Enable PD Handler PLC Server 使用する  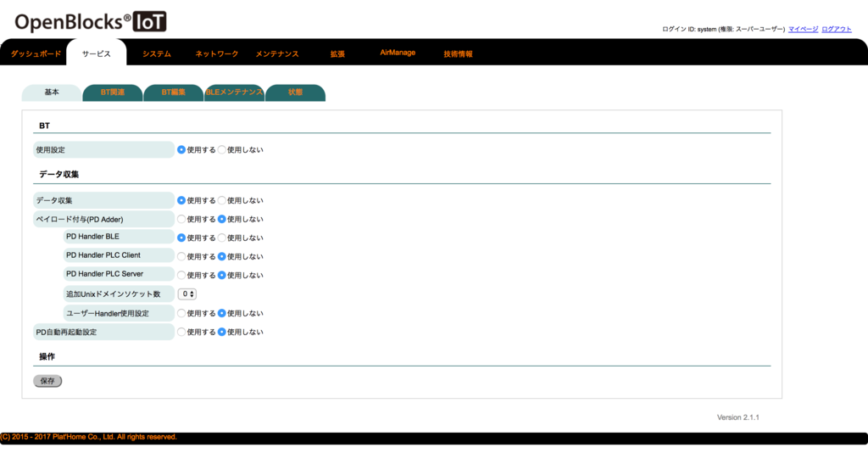[x=181, y=275]
